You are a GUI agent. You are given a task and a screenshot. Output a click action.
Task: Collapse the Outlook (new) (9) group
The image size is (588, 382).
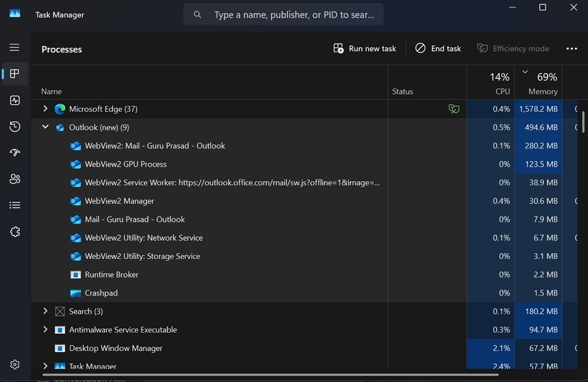[x=45, y=127]
